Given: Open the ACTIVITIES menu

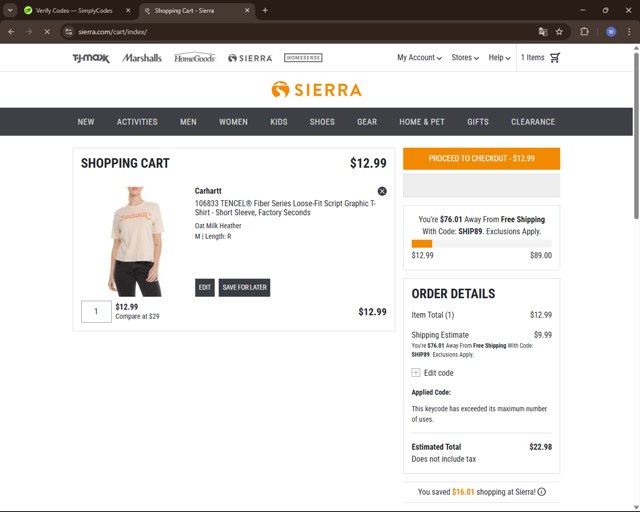Looking at the screenshot, I should [x=137, y=122].
